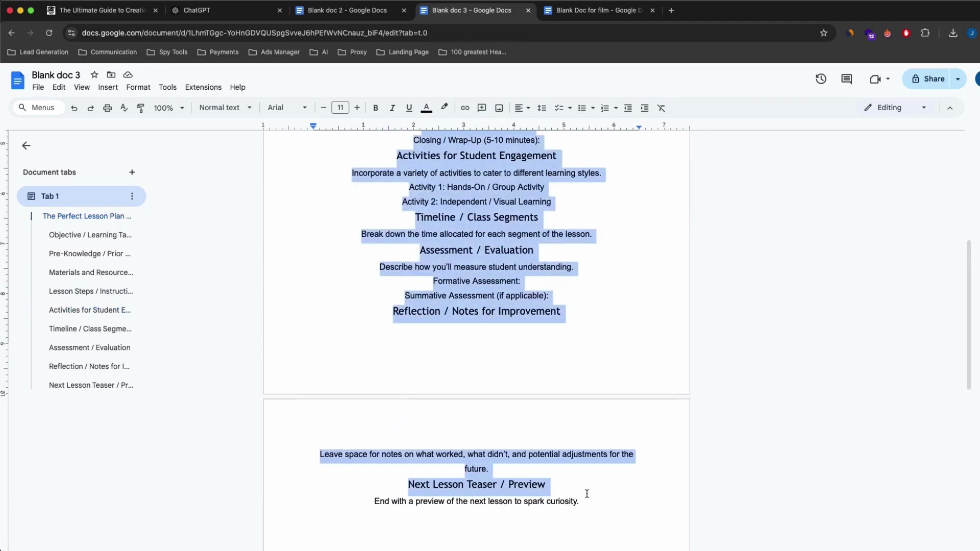Open version history clock icon

(821, 79)
